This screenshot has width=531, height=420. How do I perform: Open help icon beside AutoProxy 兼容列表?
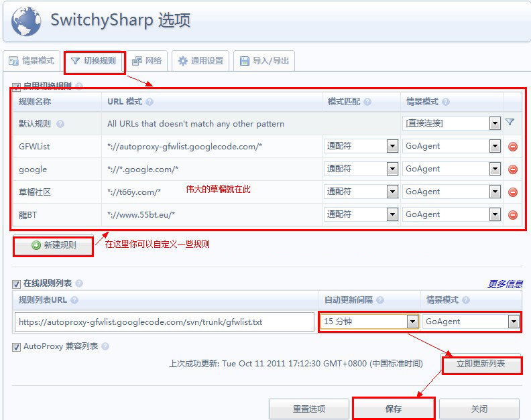(x=105, y=346)
